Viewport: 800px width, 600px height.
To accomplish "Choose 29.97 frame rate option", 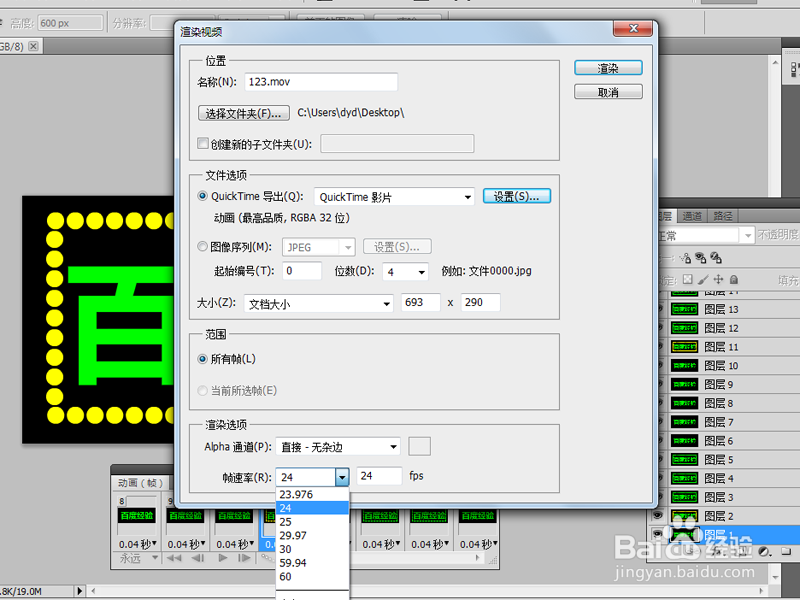I will pyautogui.click(x=312, y=536).
